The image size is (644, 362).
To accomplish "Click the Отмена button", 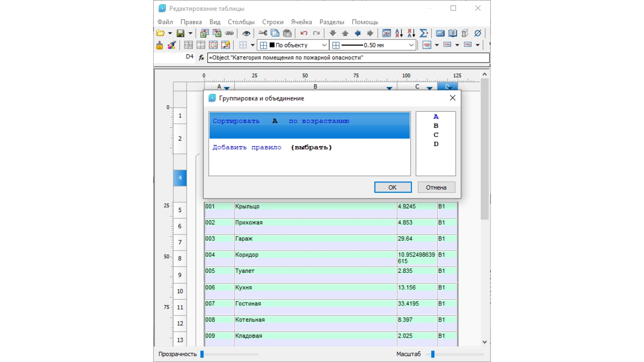I will (436, 187).
